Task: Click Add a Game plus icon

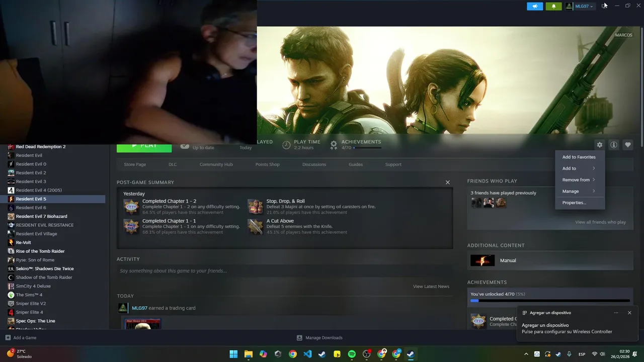Action: pos(8,338)
